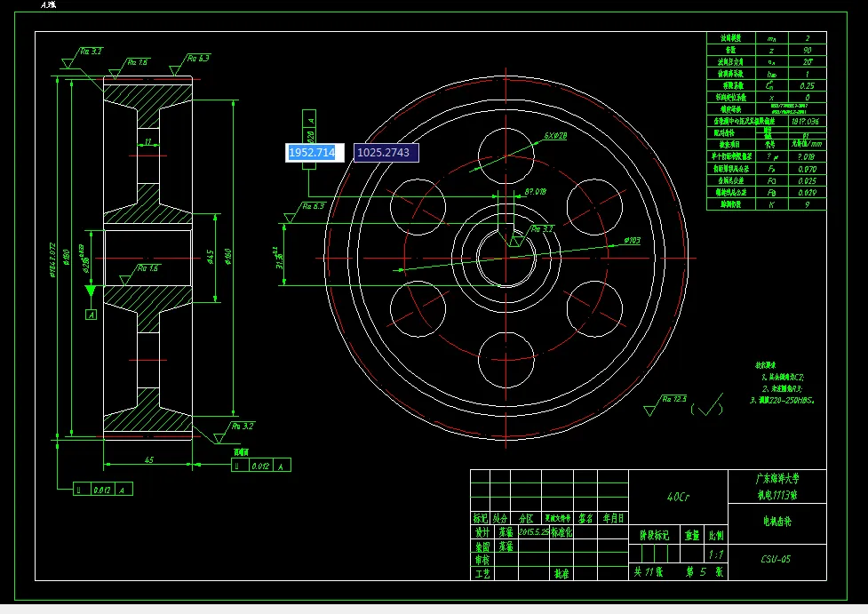Screen dimensions: 868x614
Task: Click the Ø103 dimension label
Action: (633, 240)
